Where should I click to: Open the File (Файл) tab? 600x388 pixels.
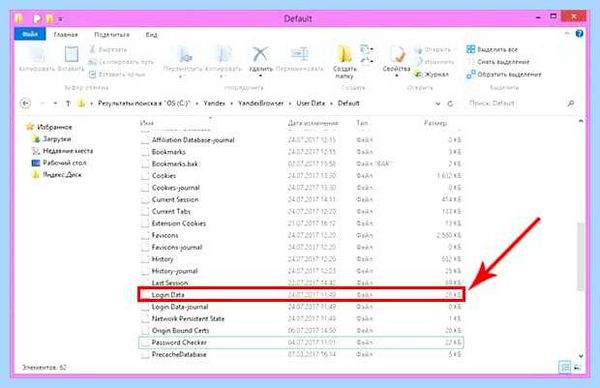tap(30, 34)
